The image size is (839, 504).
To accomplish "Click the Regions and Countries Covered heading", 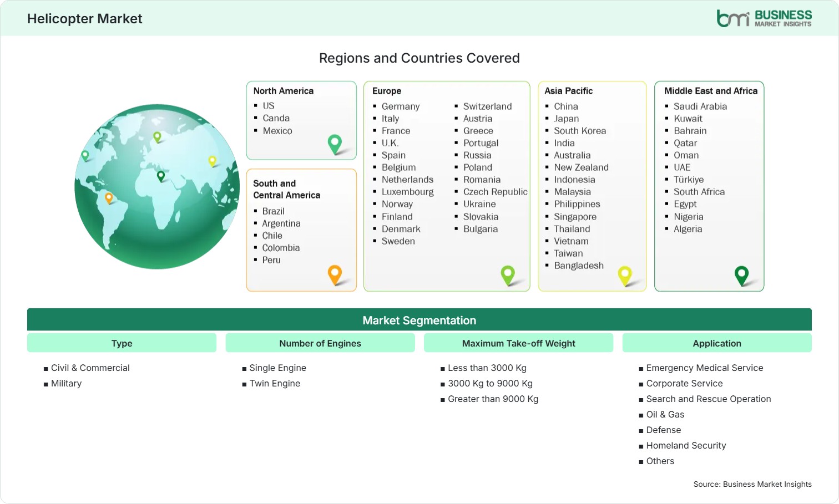I will click(419, 58).
